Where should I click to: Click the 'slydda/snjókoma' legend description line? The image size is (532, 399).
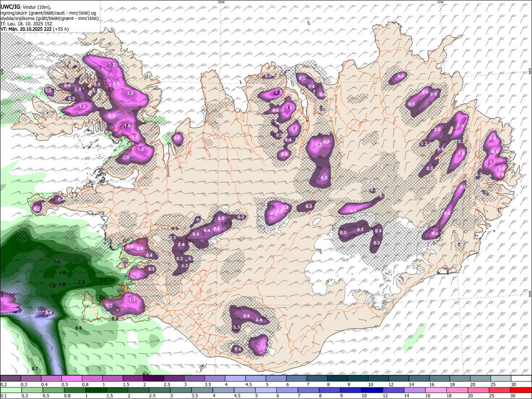pyautogui.click(x=49, y=18)
